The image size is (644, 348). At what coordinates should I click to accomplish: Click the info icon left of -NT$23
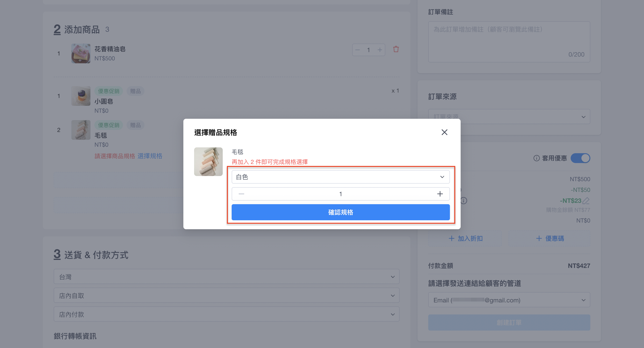[464, 200]
